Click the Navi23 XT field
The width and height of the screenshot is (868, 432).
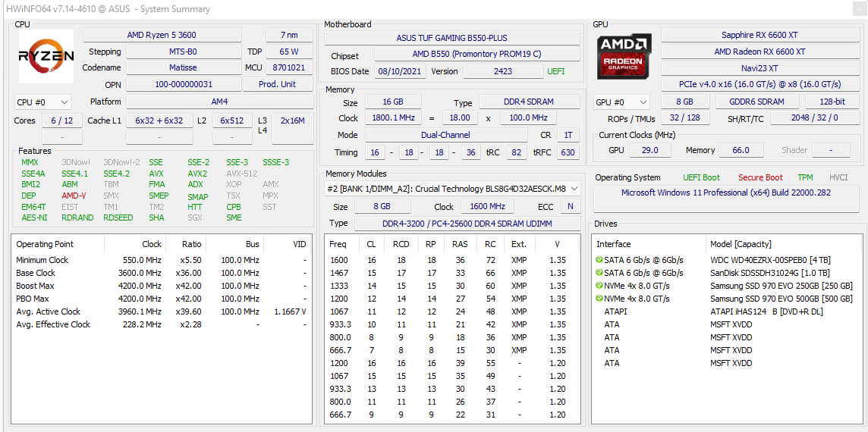[x=759, y=68]
